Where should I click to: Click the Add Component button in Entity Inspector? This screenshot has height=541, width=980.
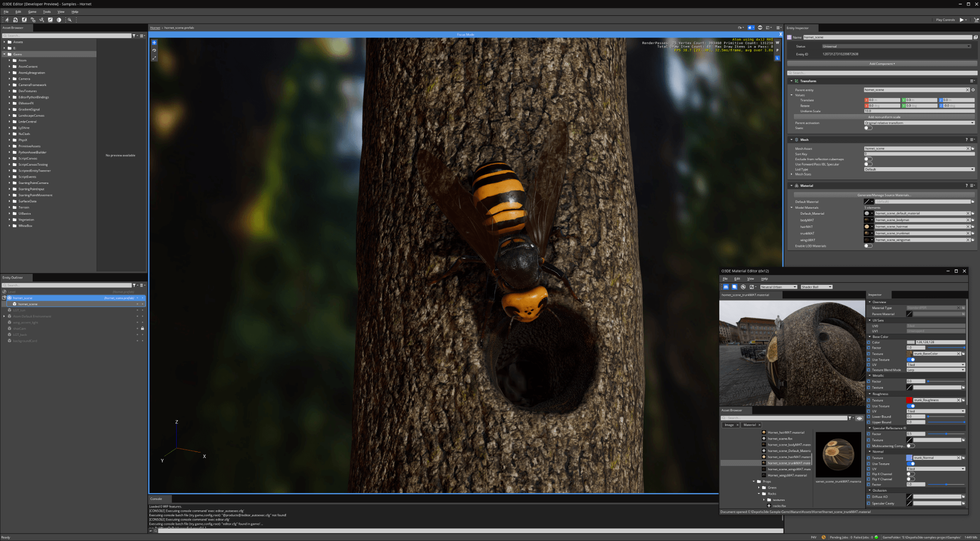[883, 63]
